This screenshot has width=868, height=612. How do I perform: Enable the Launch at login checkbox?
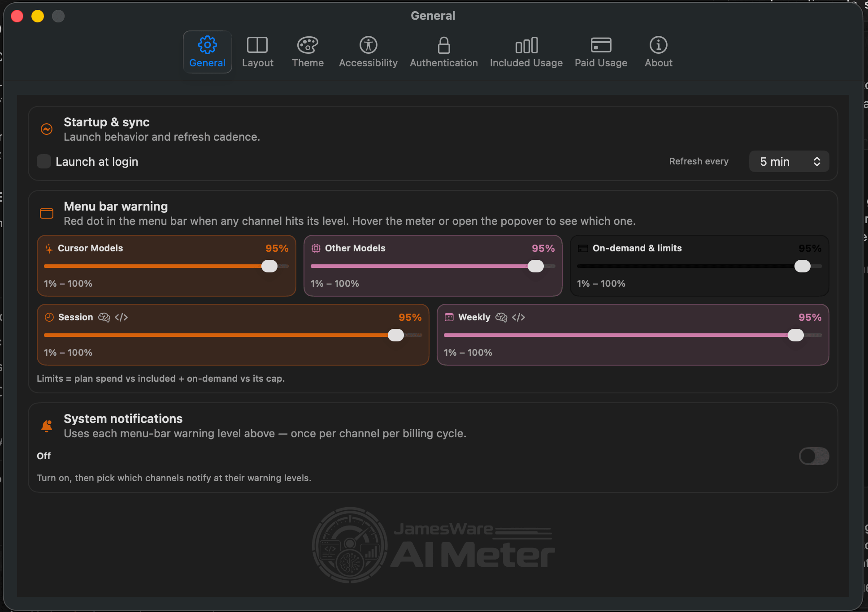[44, 161]
